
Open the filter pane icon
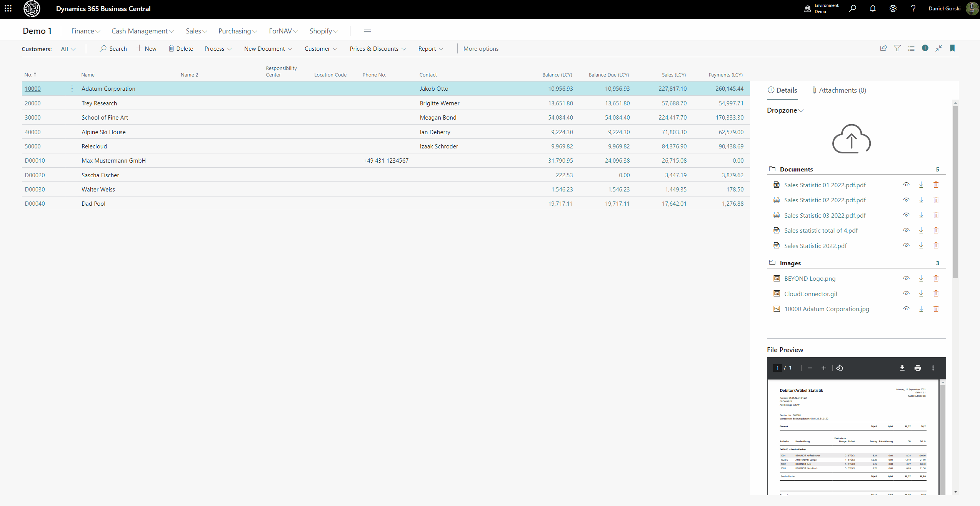click(x=897, y=48)
